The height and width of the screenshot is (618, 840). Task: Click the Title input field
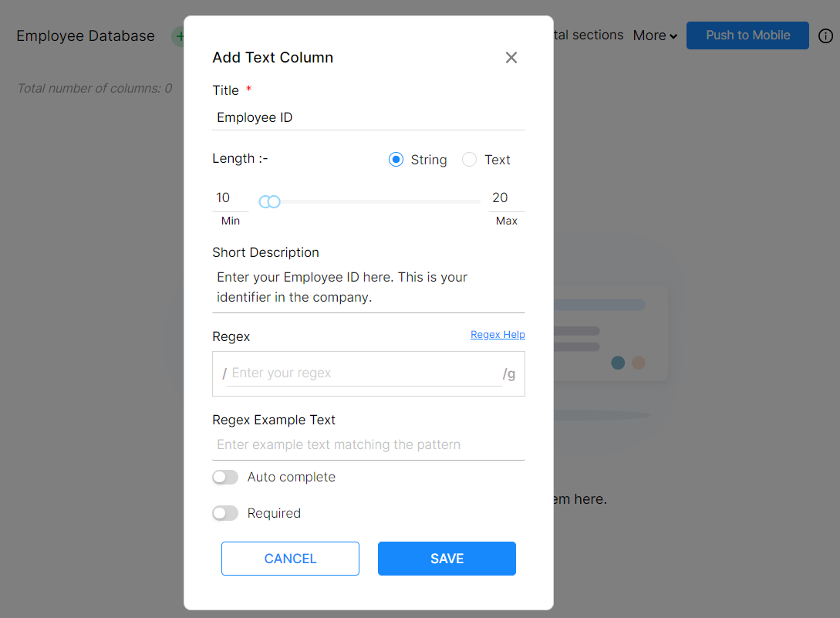click(x=369, y=118)
